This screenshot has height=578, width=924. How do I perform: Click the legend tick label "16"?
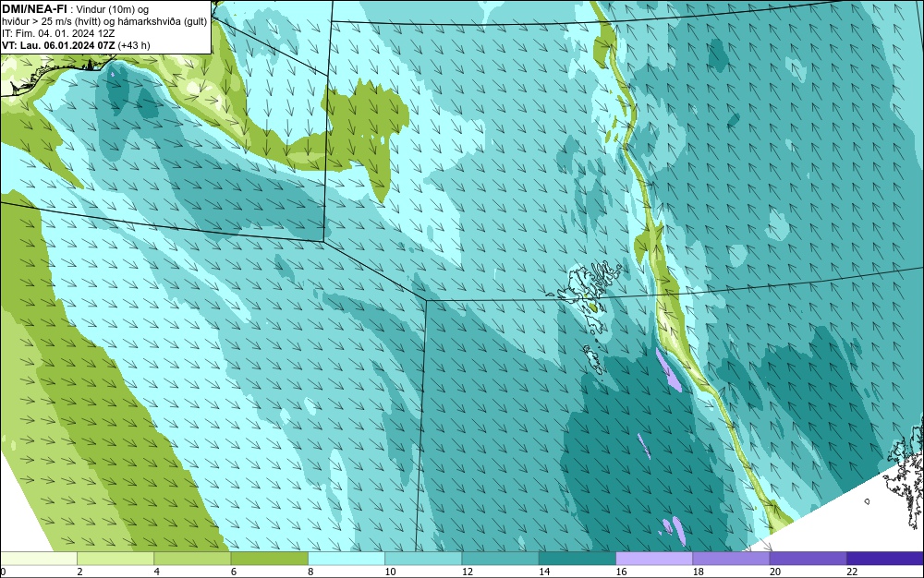point(621,572)
